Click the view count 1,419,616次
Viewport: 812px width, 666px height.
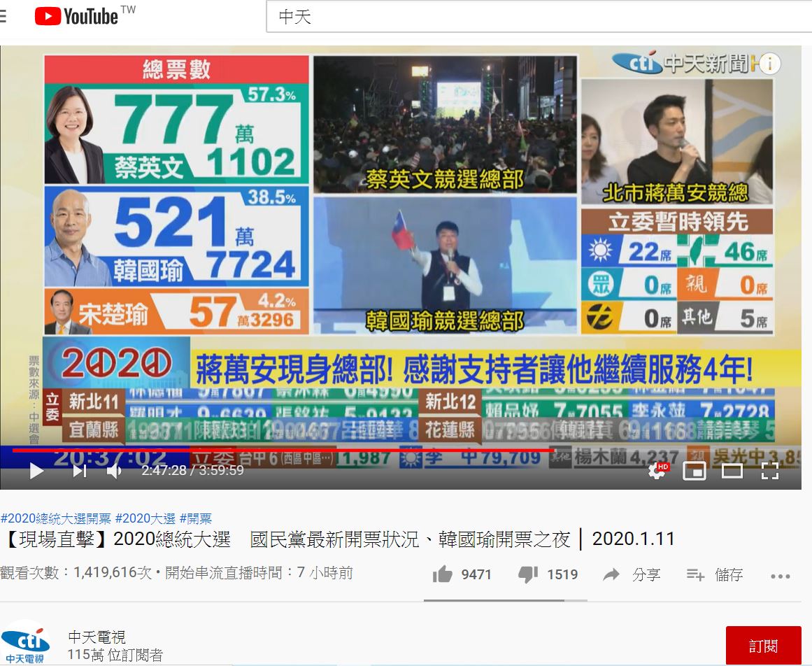coord(76,573)
